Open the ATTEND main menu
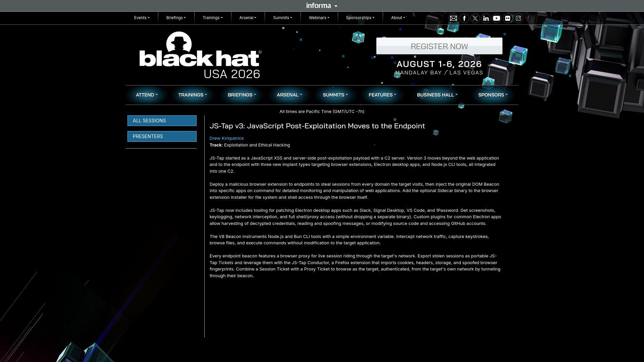Screen dimensions: 644x362 tap(147, 95)
